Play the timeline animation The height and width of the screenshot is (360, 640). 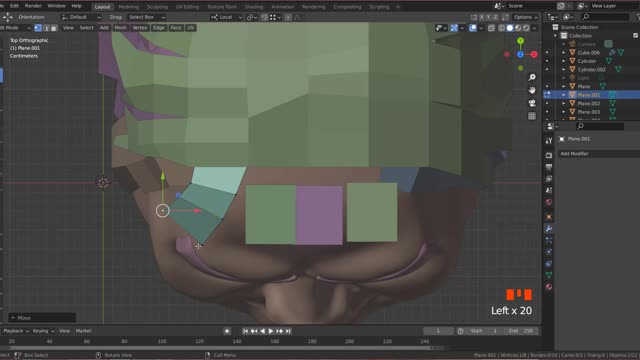coord(271,331)
